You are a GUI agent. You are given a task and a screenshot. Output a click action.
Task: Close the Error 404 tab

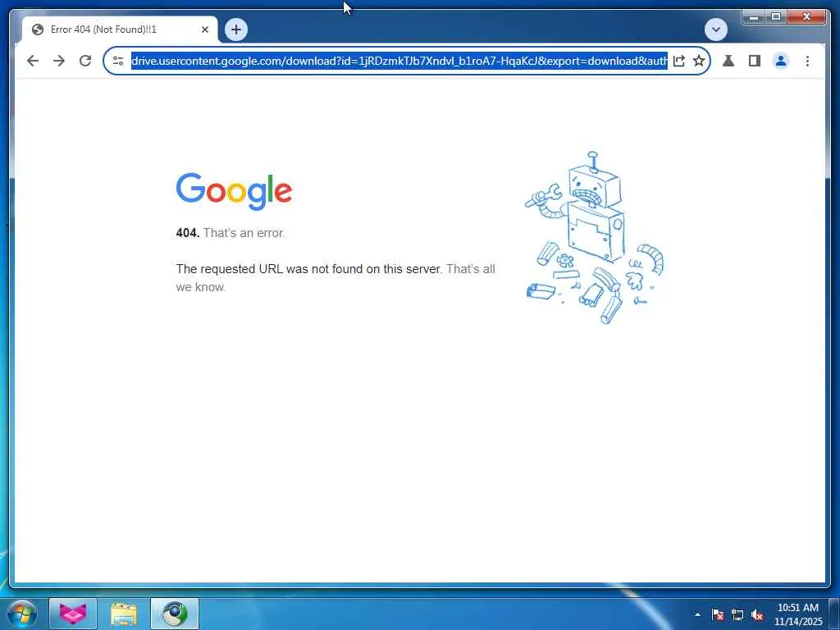tap(204, 30)
